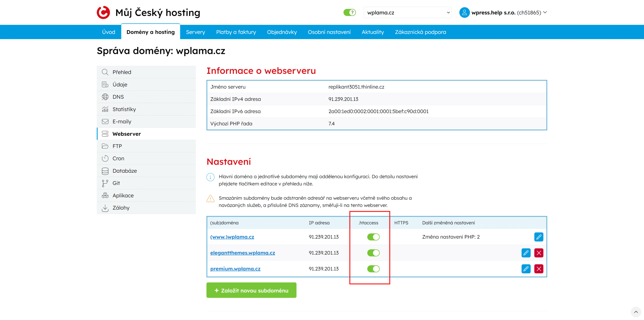The image size is (644, 320).
Task: Edit (www.)wplama.cz with pencil icon
Action: pyautogui.click(x=539, y=237)
